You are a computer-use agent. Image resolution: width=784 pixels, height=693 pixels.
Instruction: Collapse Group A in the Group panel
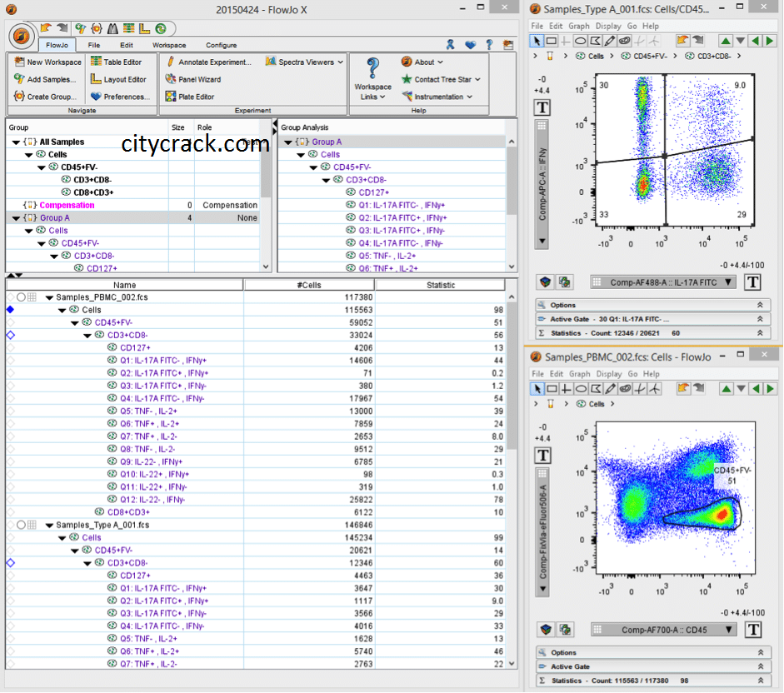(16, 218)
